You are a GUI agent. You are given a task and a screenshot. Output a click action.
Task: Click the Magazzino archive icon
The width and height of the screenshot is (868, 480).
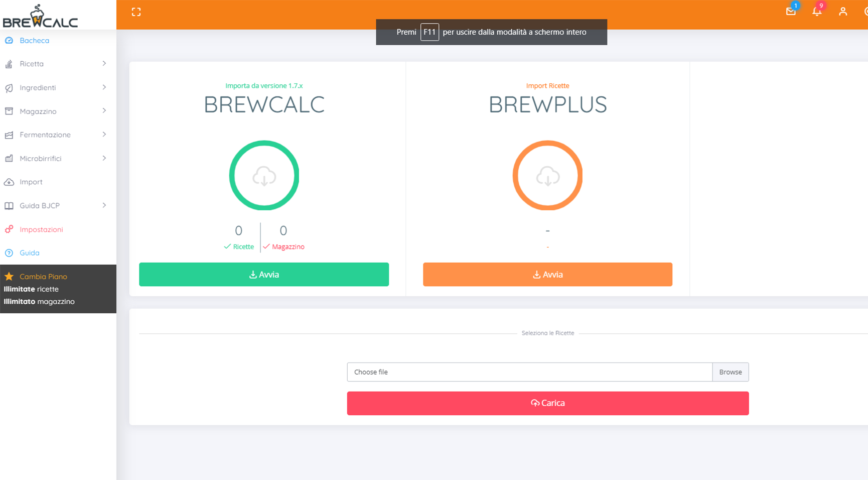pyautogui.click(x=9, y=111)
